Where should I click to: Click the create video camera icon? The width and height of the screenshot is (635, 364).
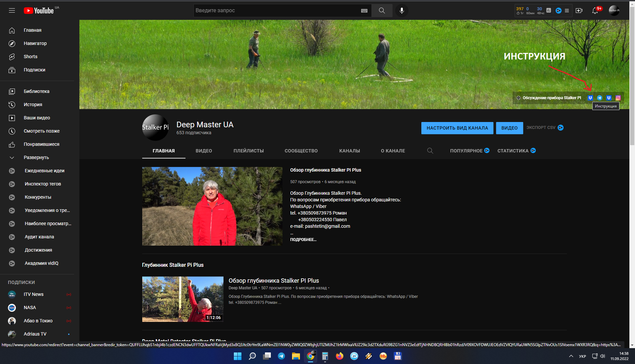click(579, 11)
